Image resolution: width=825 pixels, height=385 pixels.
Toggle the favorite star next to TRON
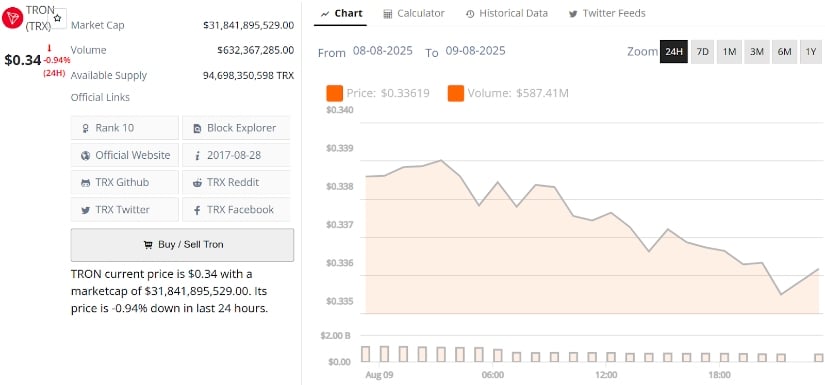pos(57,18)
